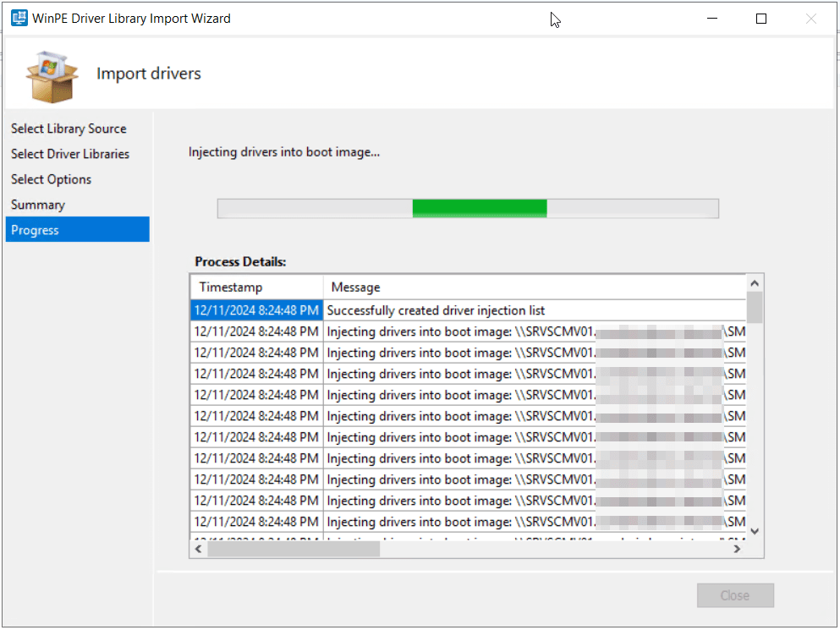Click the scroll right arrow under log
The image size is (840, 630).
pos(737,549)
